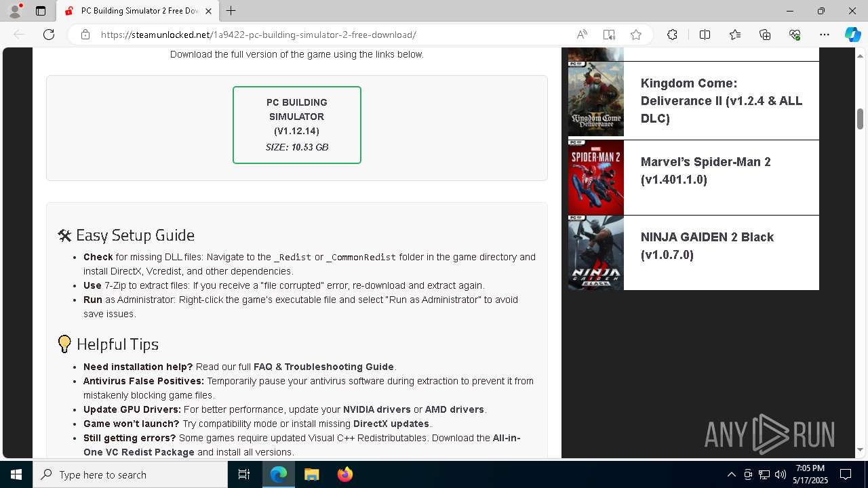
Task: Close the PC Building Simulator 2 tab
Action: (x=209, y=11)
